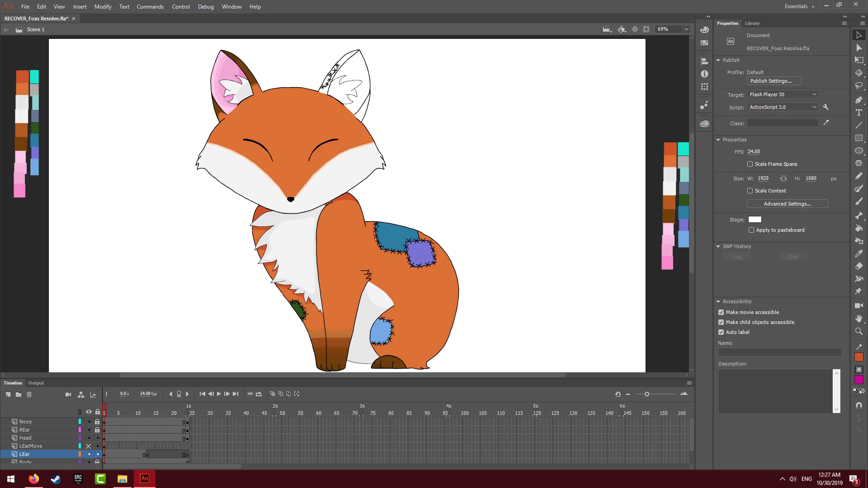The width and height of the screenshot is (868, 488).
Task: Switch to the Library tab
Action: pyautogui.click(x=752, y=23)
